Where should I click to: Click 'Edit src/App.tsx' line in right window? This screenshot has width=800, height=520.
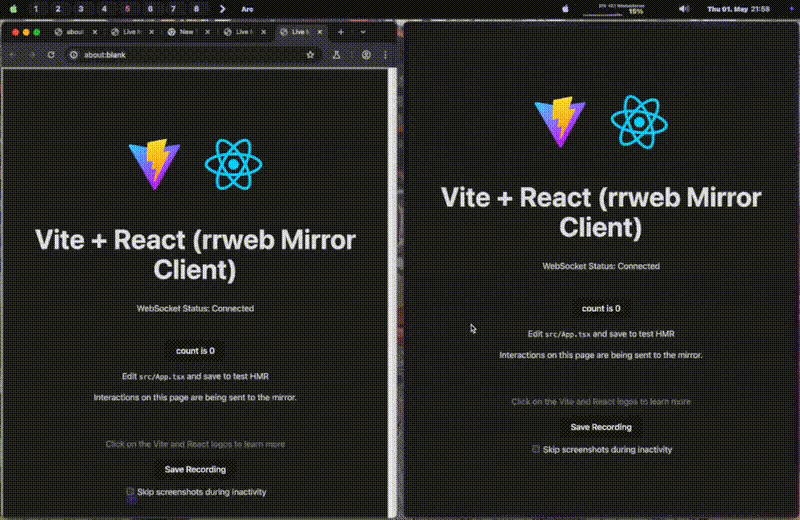coord(601,334)
